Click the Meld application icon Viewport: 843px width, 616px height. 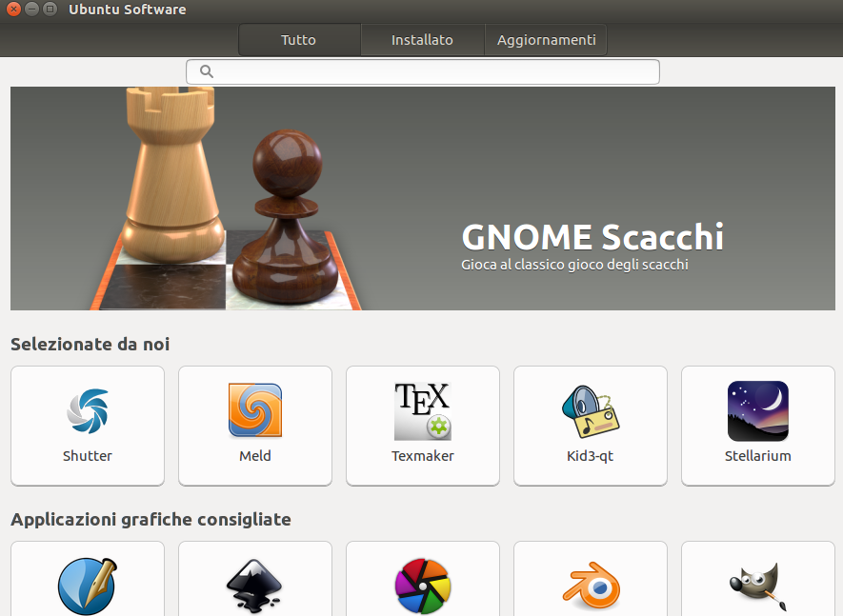(255, 410)
